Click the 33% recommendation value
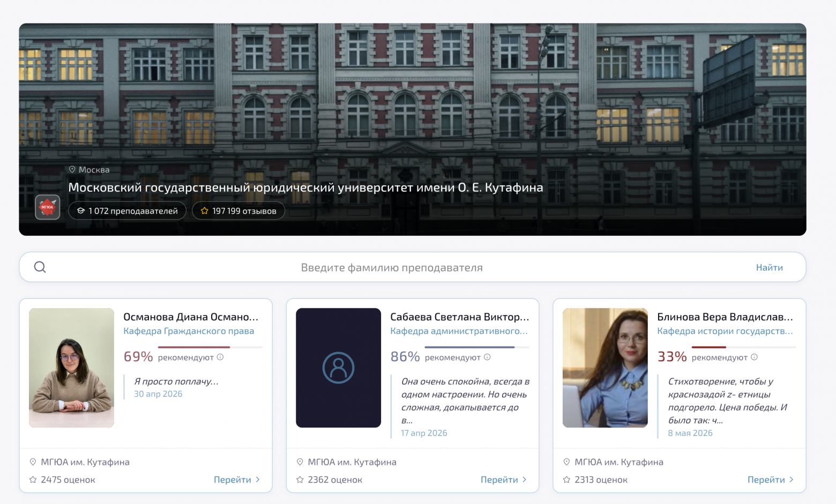The width and height of the screenshot is (836, 504). pos(672,357)
